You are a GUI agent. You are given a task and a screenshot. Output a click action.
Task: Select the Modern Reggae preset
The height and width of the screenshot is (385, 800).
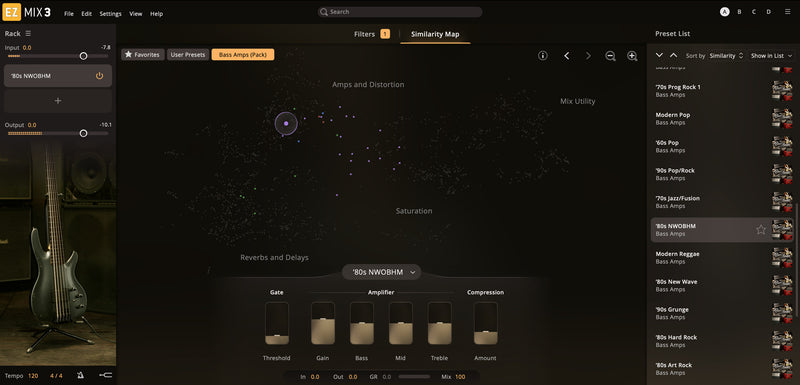click(721, 258)
